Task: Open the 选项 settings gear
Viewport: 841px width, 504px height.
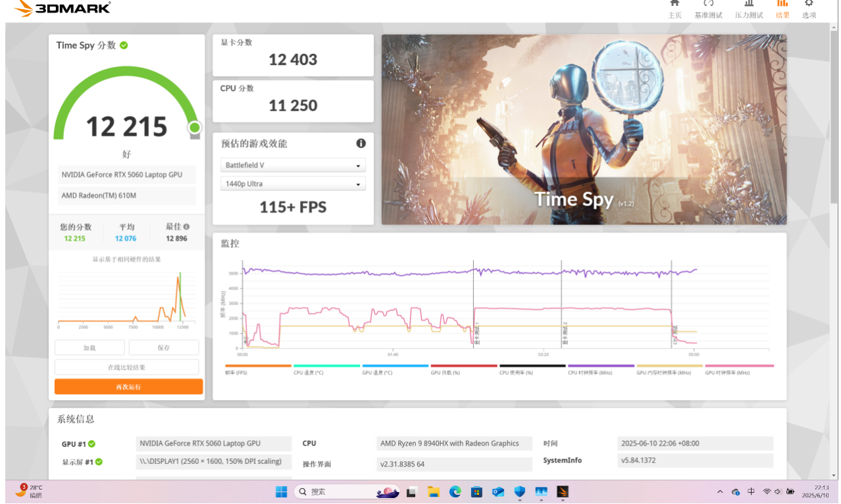Action: (809, 4)
